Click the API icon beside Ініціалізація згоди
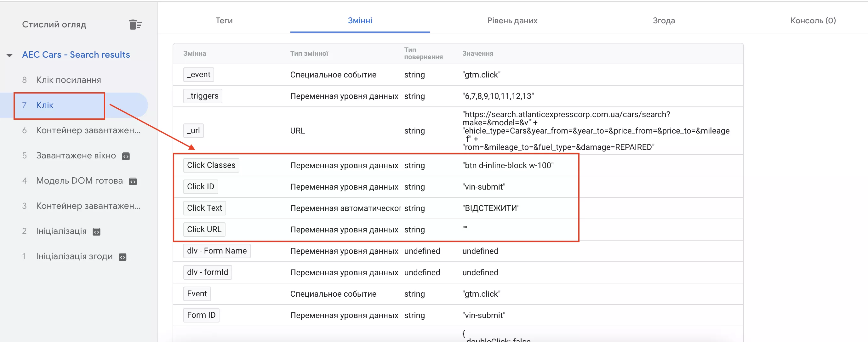The height and width of the screenshot is (342, 868). pos(123,257)
